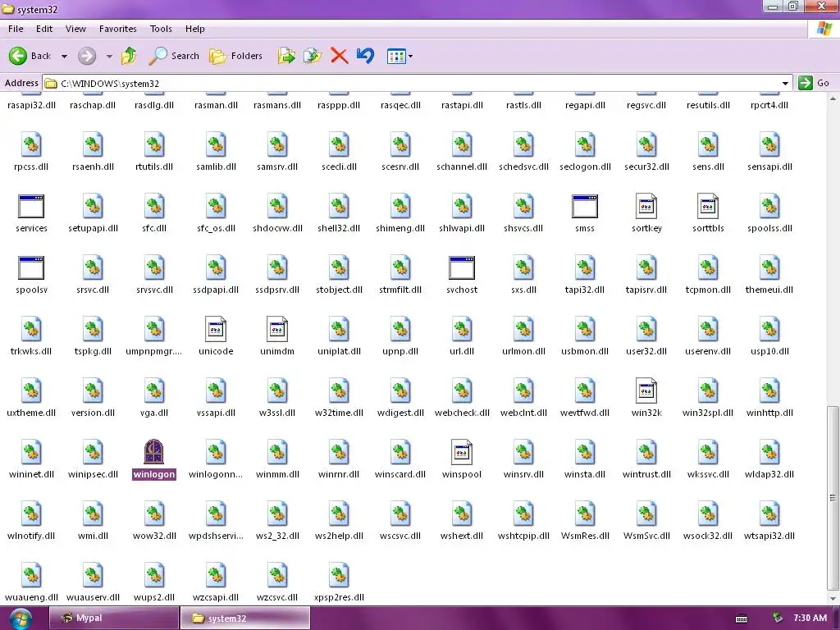Click the Go button
This screenshot has height=630, width=840.
(x=813, y=83)
